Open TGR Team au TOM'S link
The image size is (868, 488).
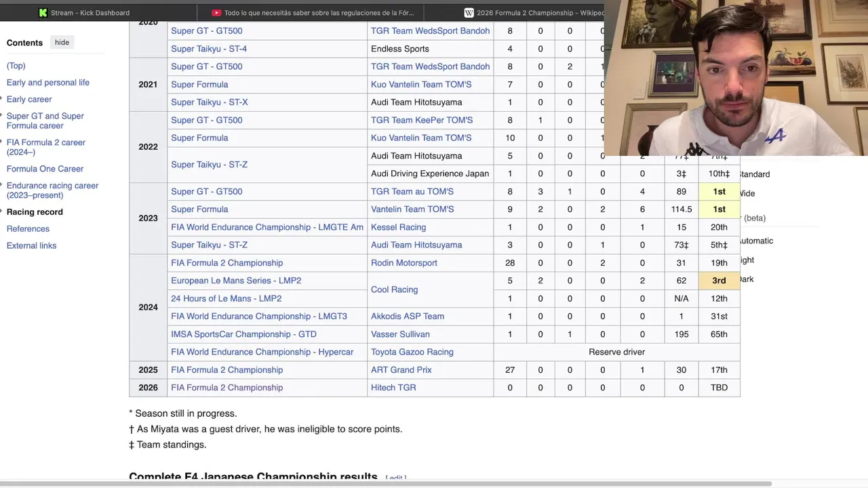point(412,192)
